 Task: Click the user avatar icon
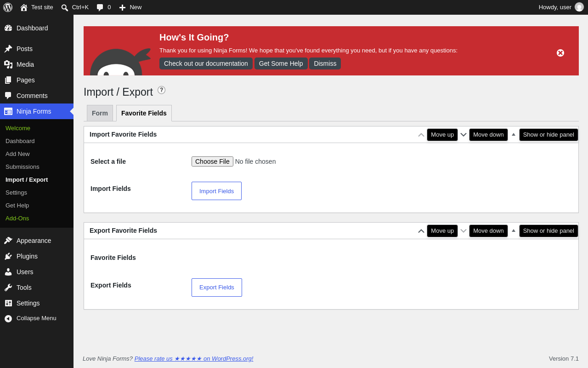579,7
